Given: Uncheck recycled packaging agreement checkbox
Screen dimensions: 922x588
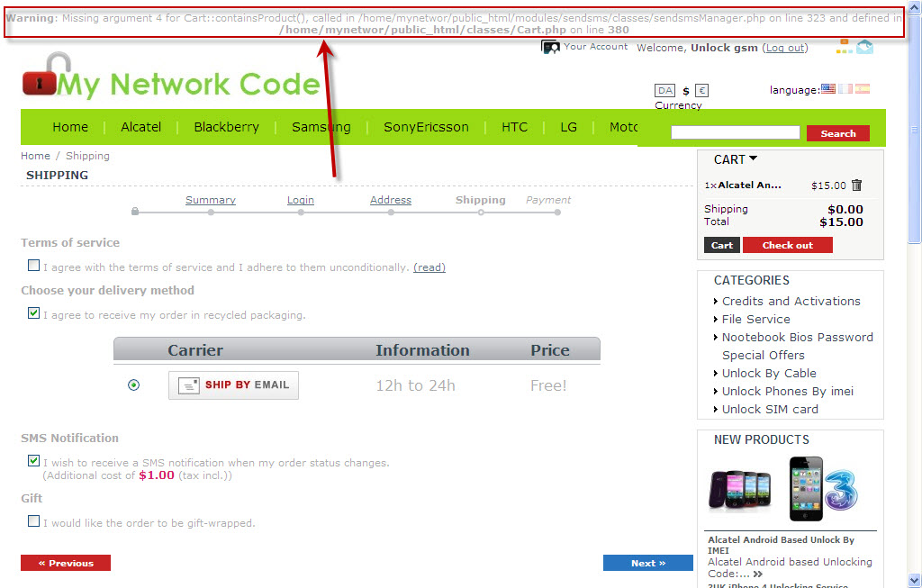Looking at the screenshot, I should [x=34, y=313].
